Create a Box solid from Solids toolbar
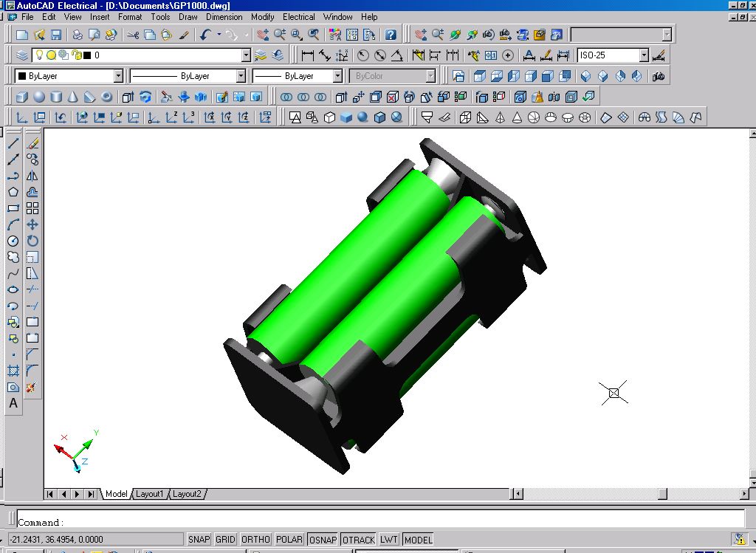This screenshot has width=756, height=553. pos(21,97)
